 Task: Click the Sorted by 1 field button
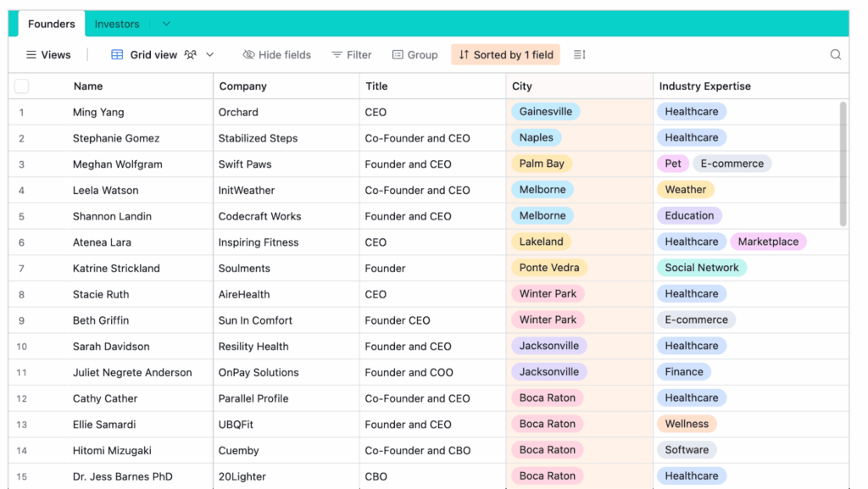coord(505,55)
